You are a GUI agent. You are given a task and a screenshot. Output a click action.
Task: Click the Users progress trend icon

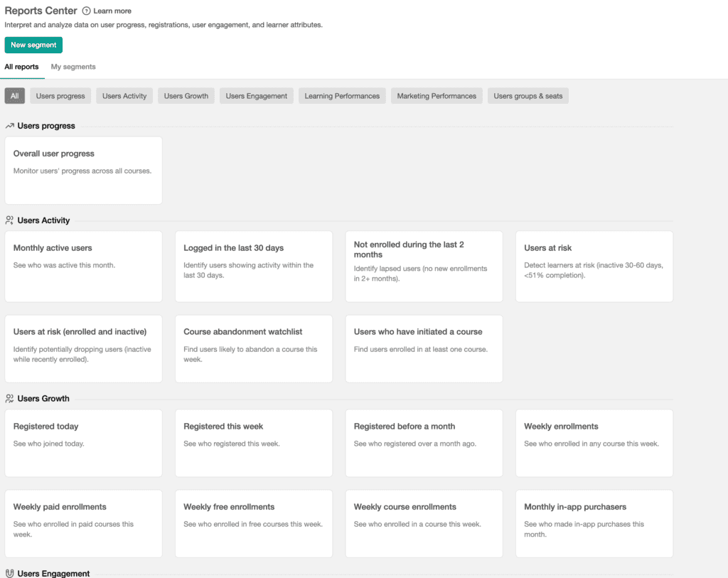10,126
